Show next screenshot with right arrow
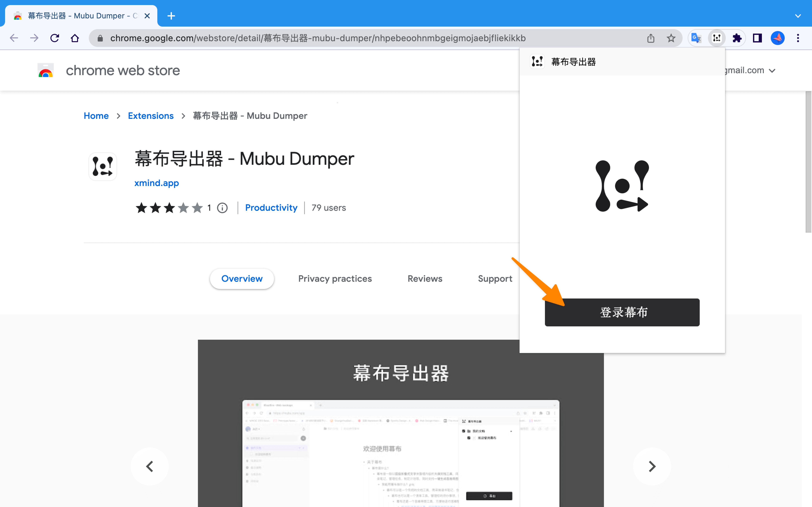This screenshot has width=812, height=507. [x=652, y=466]
